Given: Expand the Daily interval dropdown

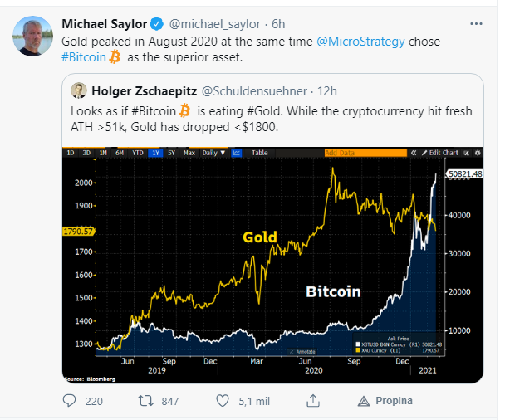Looking at the screenshot, I should [213, 153].
